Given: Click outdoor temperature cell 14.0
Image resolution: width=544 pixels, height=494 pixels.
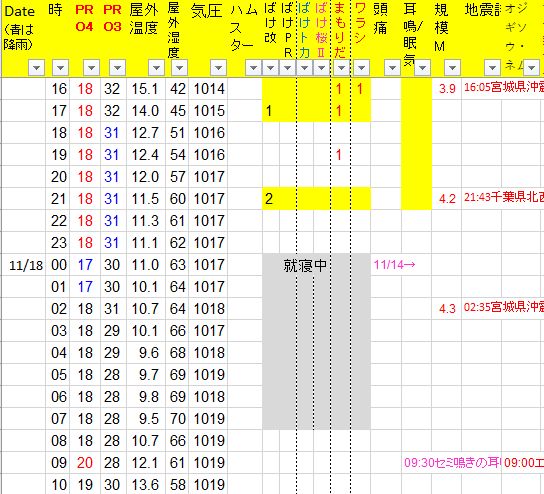Looking at the screenshot, I should click(x=145, y=111).
